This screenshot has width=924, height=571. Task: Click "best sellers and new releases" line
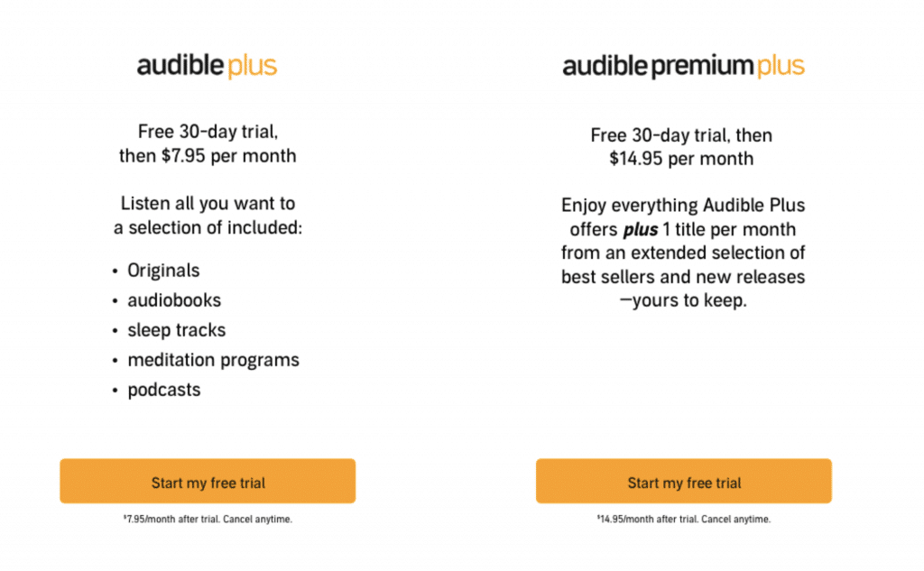(x=683, y=277)
